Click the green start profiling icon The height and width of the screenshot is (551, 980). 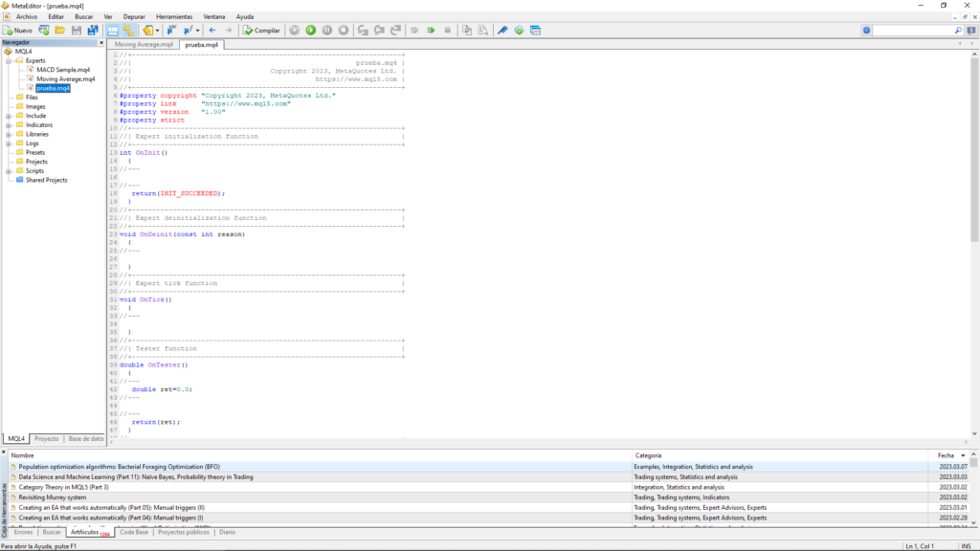point(431,30)
